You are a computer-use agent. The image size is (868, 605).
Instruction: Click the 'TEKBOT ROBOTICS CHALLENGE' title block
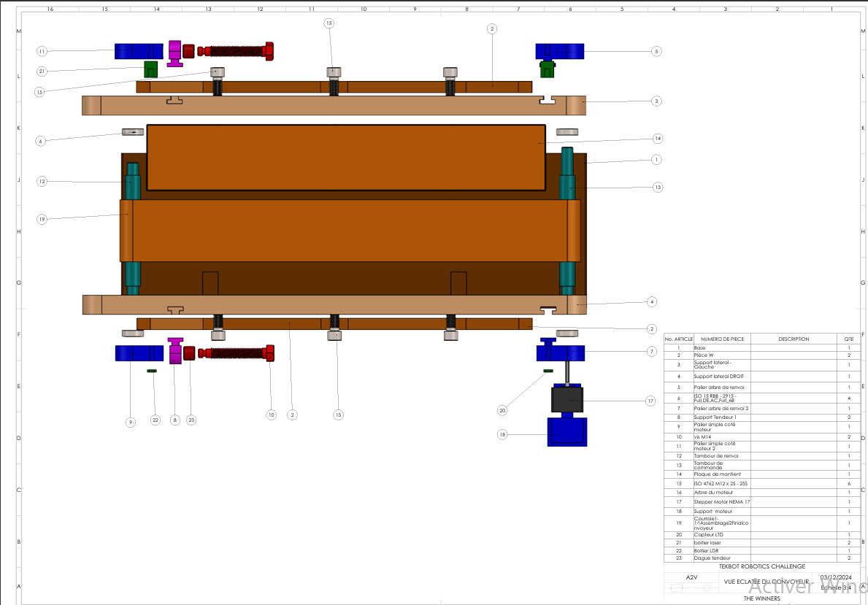pyautogui.click(x=761, y=566)
